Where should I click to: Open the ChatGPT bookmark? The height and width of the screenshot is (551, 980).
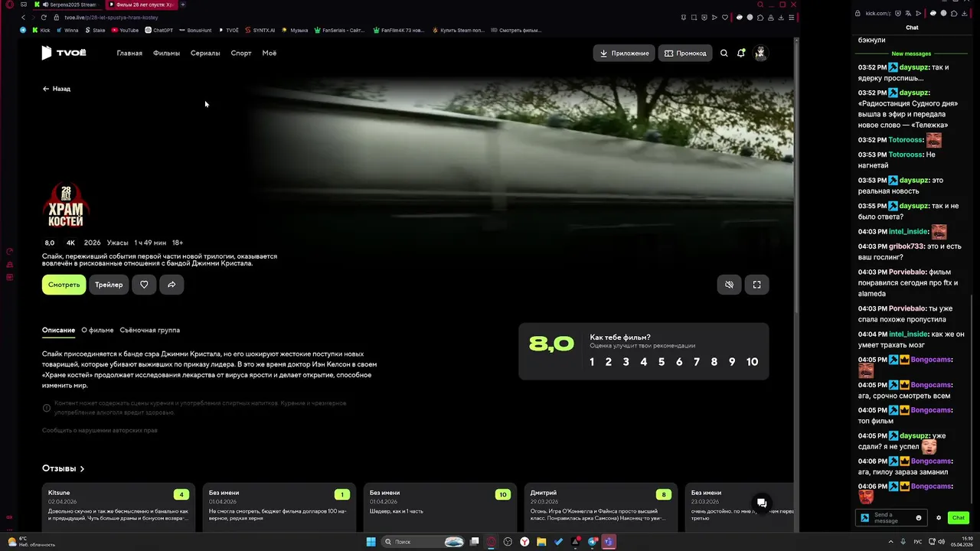point(158,30)
